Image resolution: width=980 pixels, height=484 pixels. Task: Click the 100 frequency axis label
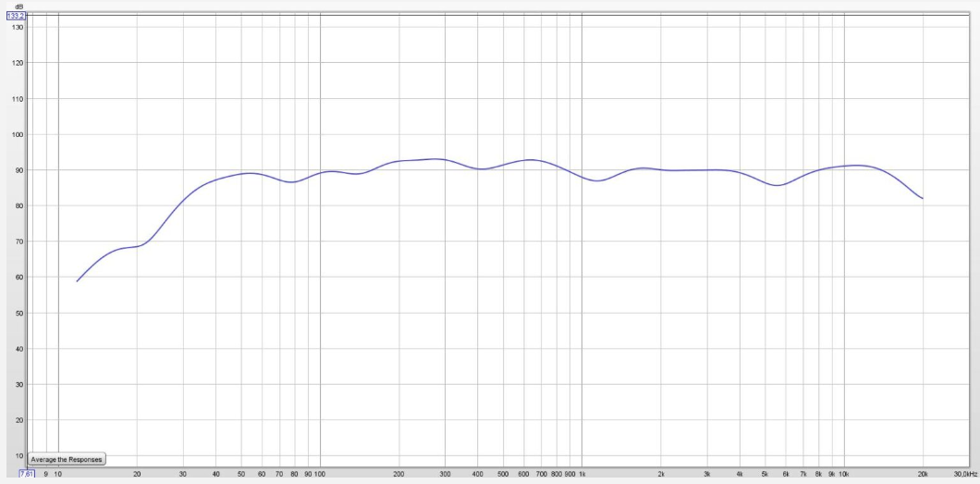click(320, 474)
